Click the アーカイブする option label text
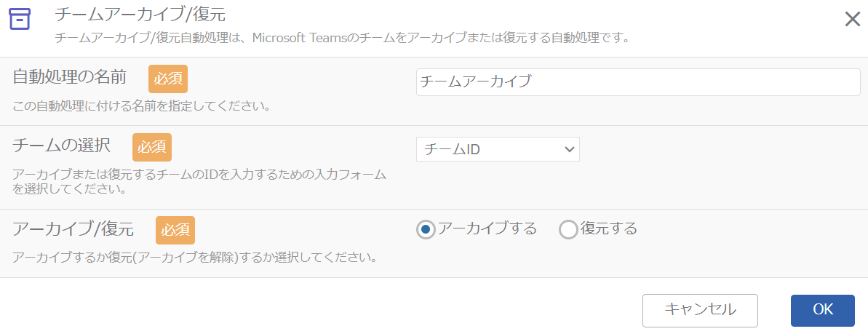868x334 pixels. click(487, 228)
